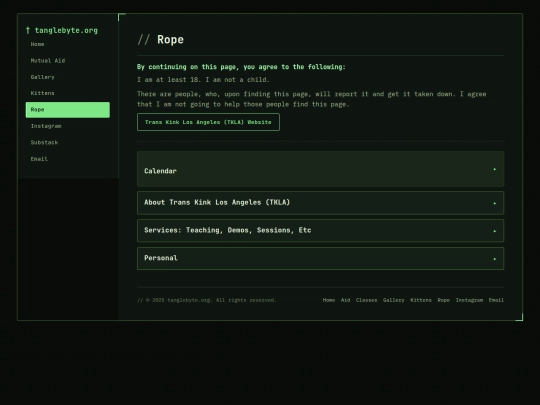Click the Personal row arrow icon
Screen dimensions: 540x405
click(495, 259)
